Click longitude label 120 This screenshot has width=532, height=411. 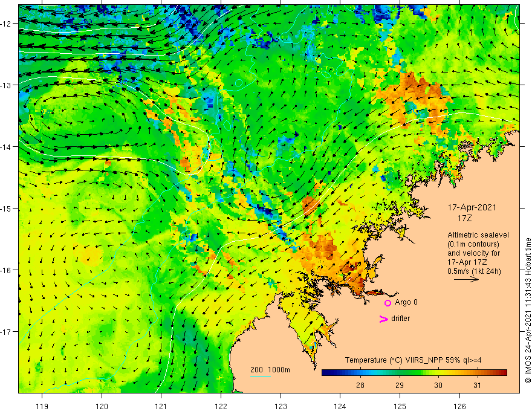[102, 406]
